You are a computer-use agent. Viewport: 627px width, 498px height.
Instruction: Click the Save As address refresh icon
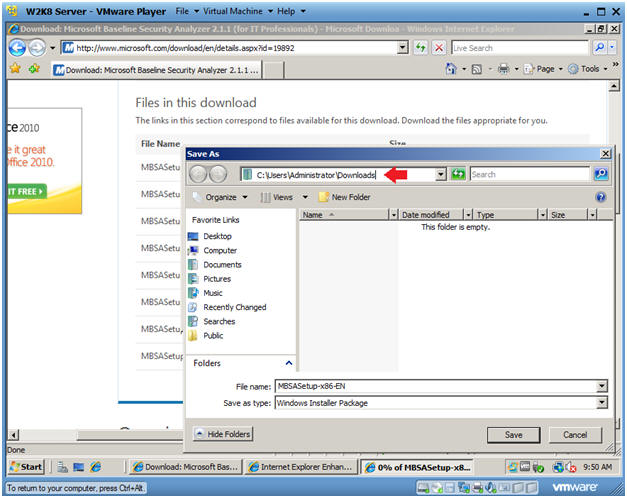click(x=458, y=174)
